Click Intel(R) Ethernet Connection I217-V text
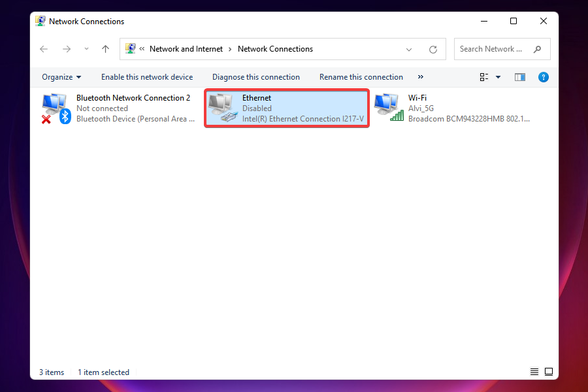The image size is (588, 392). [x=303, y=119]
